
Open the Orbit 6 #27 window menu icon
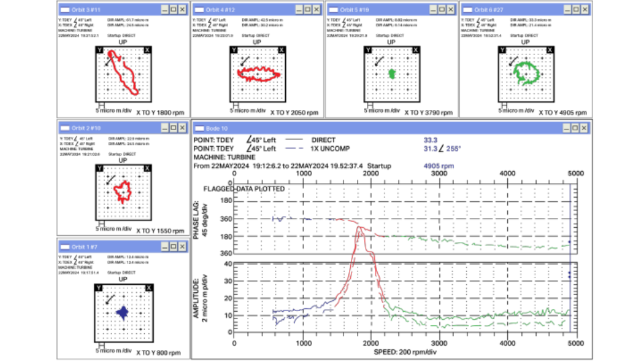click(x=467, y=10)
